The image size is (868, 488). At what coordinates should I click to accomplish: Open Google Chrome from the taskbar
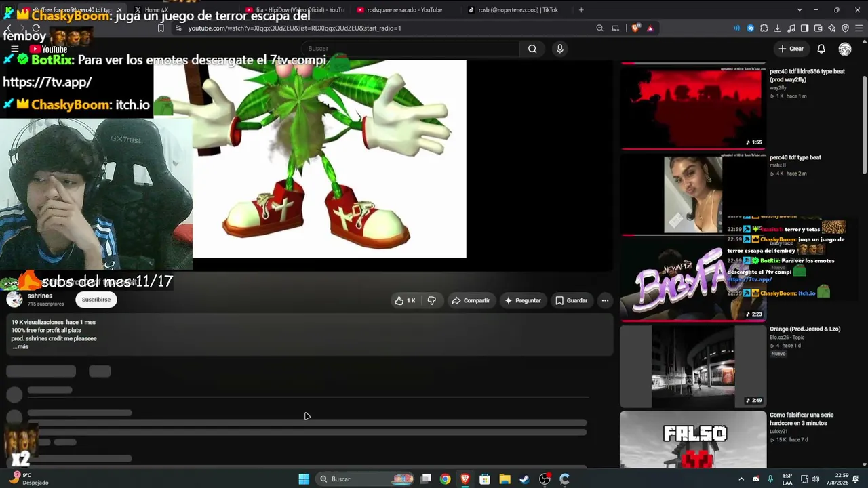pos(445,479)
